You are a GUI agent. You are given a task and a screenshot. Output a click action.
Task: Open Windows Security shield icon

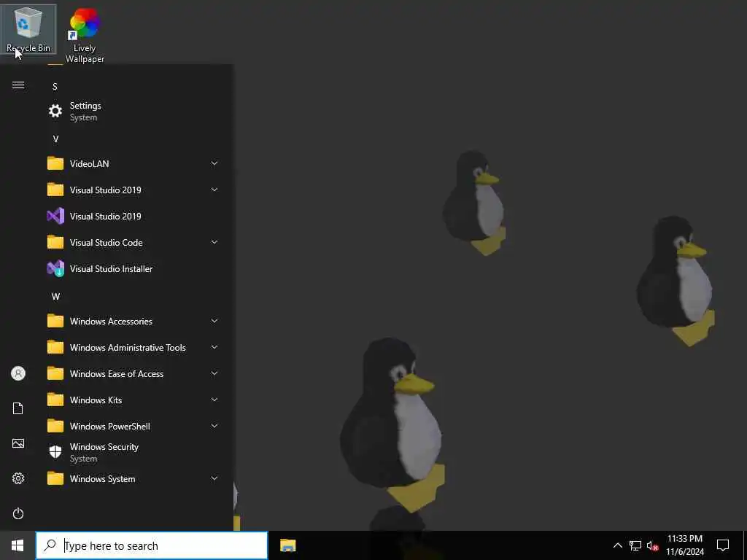[x=55, y=452]
